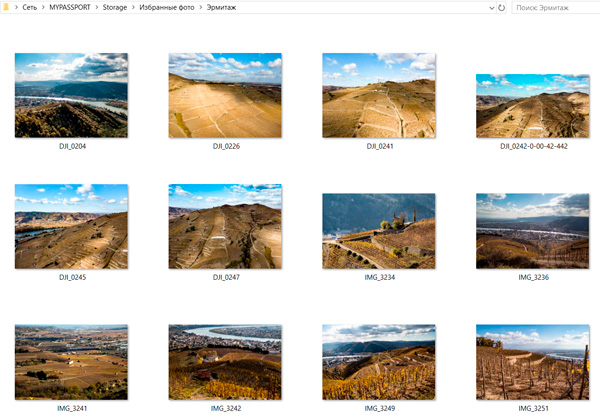The height and width of the screenshot is (415, 600).
Task: Expand chevron after Сеть breadcrumb
Action: coord(44,8)
